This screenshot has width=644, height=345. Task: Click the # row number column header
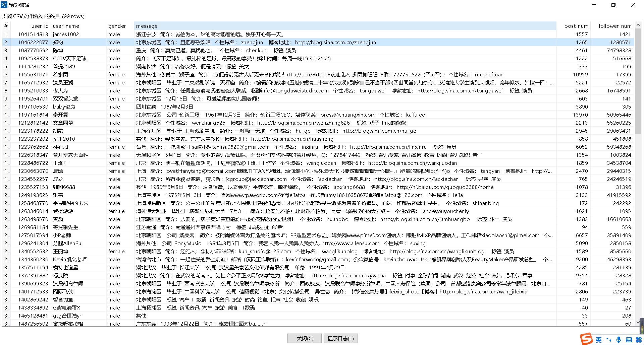point(6,26)
